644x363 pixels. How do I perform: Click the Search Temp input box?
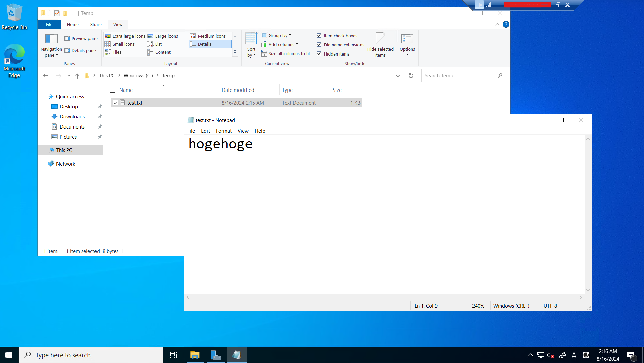(x=459, y=76)
